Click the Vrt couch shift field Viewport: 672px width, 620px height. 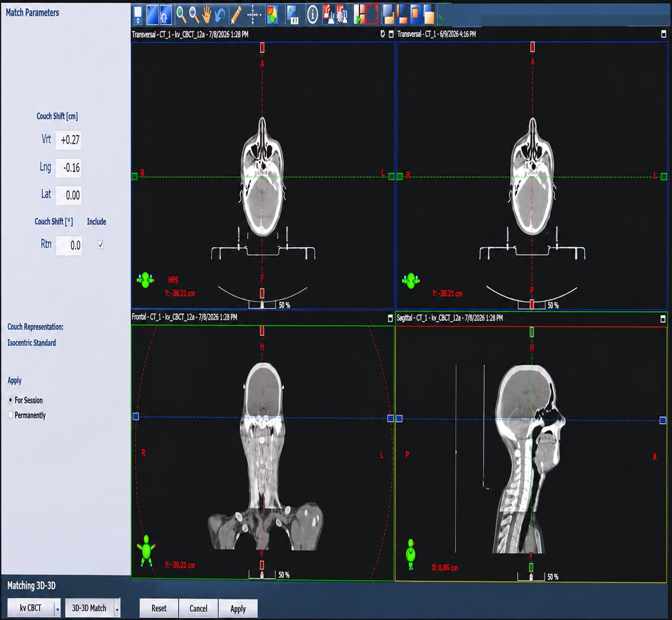(x=68, y=140)
